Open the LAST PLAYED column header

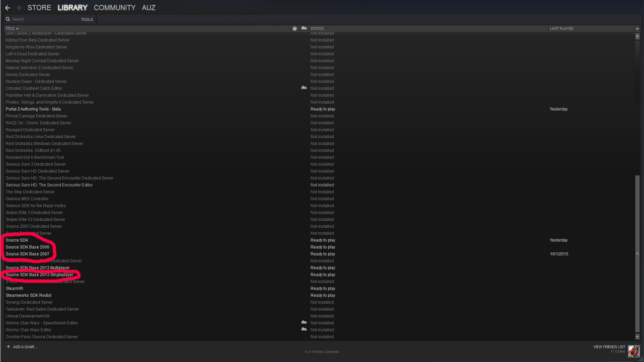pyautogui.click(x=561, y=29)
